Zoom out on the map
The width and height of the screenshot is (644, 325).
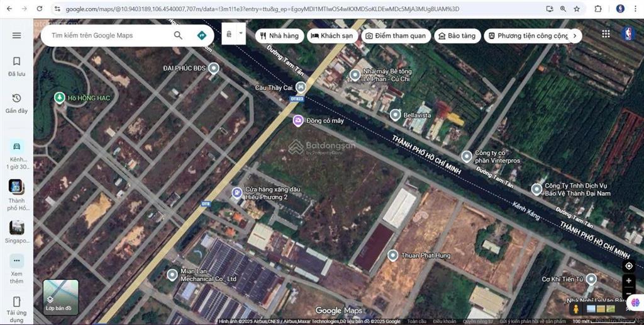click(x=628, y=294)
